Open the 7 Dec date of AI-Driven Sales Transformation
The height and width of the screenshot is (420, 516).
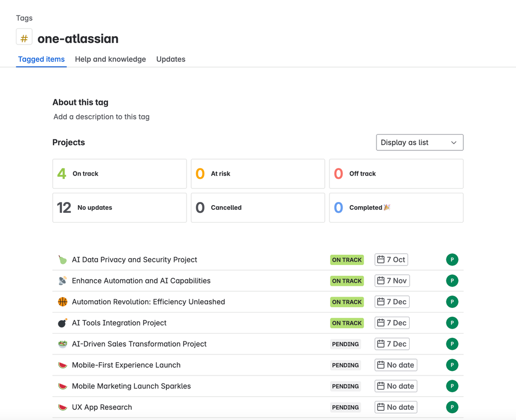coord(392,344)
